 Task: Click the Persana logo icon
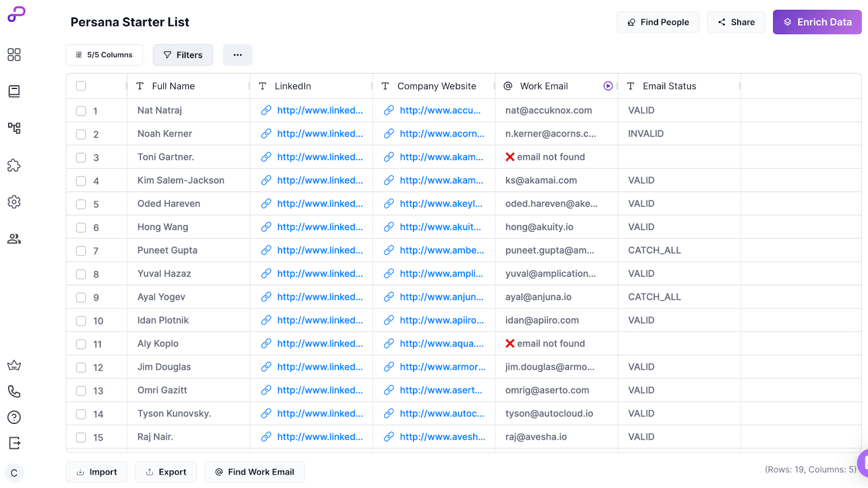click(16, 14)
